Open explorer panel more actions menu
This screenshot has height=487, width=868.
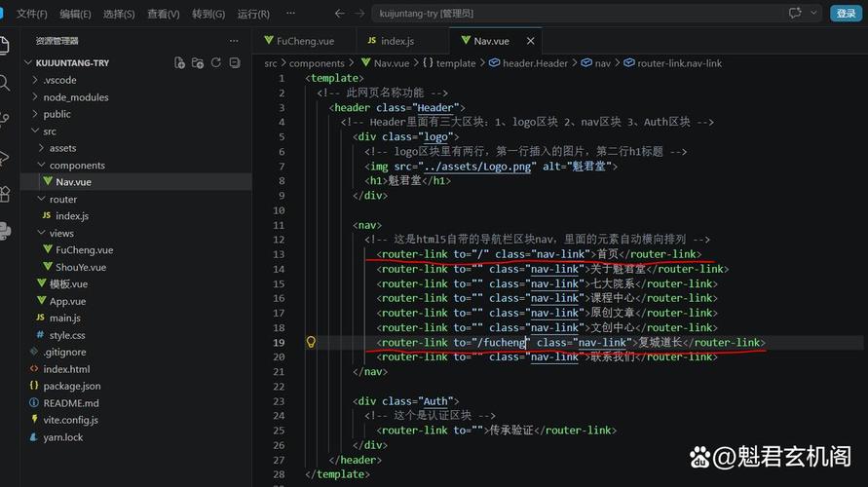pyautogui.click(x=234, y=41)
